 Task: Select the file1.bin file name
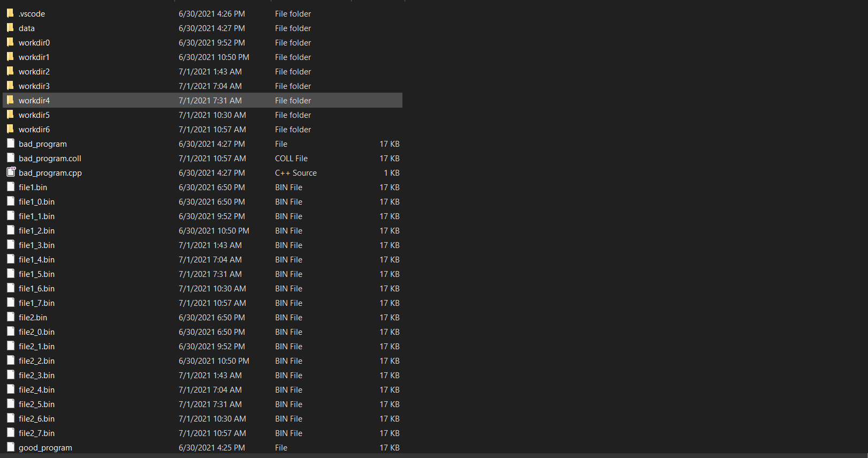33,187
